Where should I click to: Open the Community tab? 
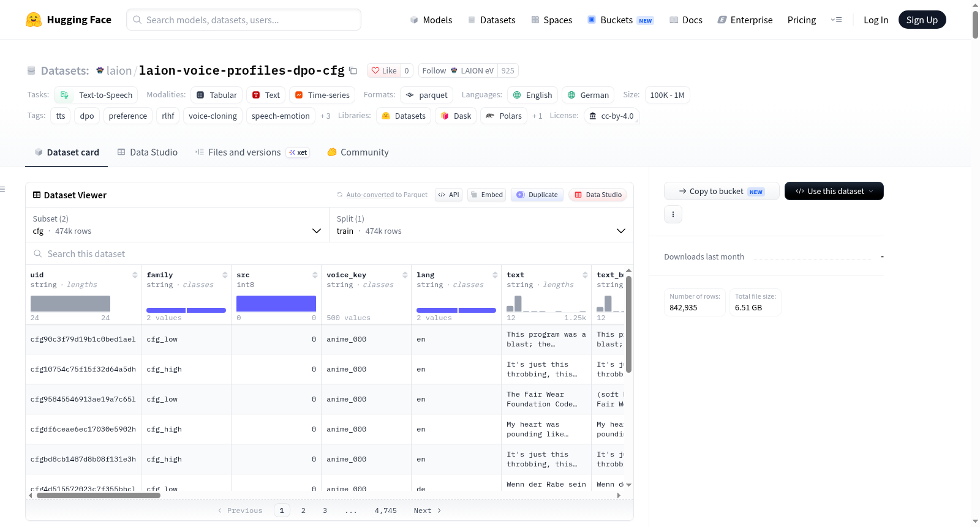[358, 152]
